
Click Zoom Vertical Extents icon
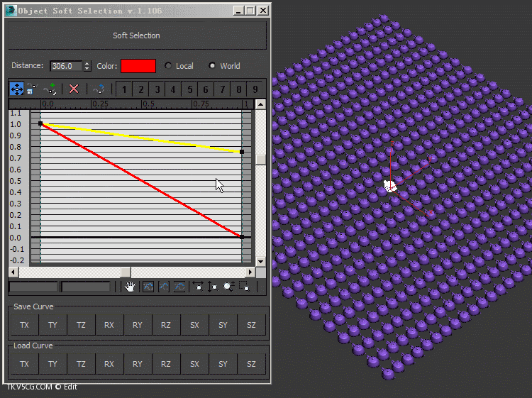pyautogui.click(x=214, y=287)
